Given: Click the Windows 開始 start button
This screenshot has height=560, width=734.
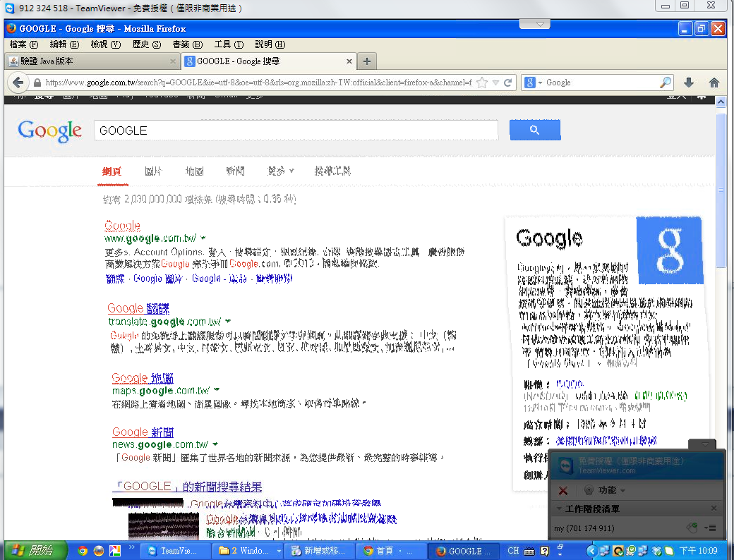Looking at the screenshot, I should 35,551.
